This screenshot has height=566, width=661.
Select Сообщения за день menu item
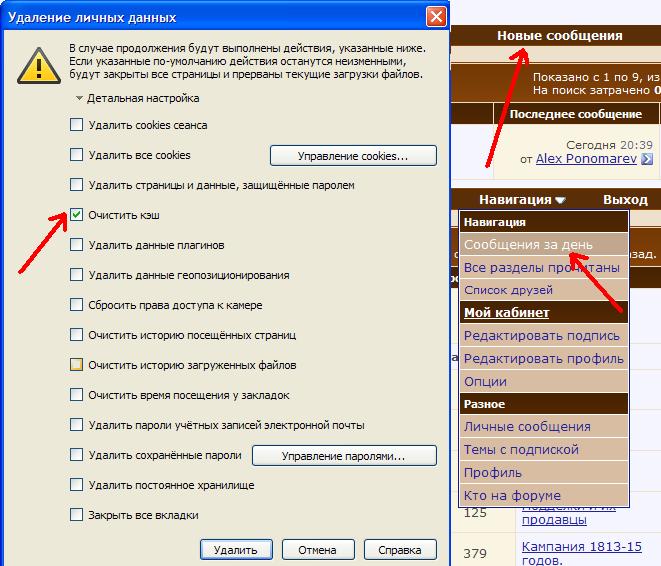(x=544, y=244)
